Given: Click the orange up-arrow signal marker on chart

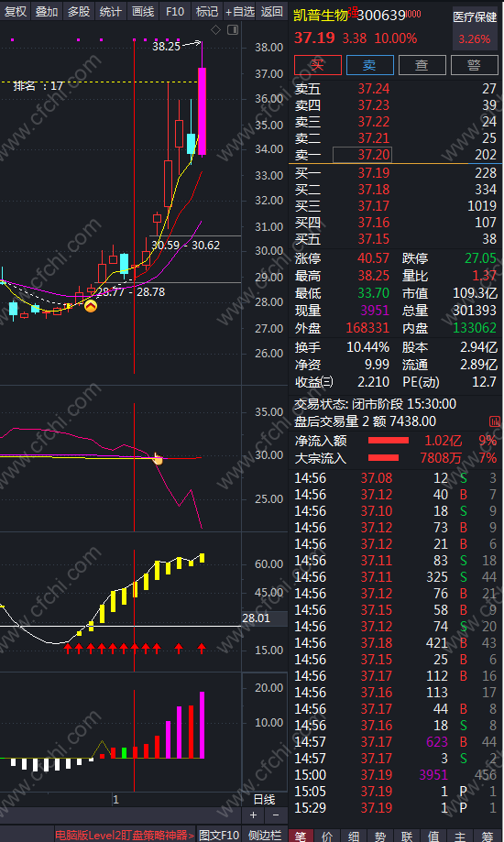Looking at the screenshot, I should (x=91, y=307).
